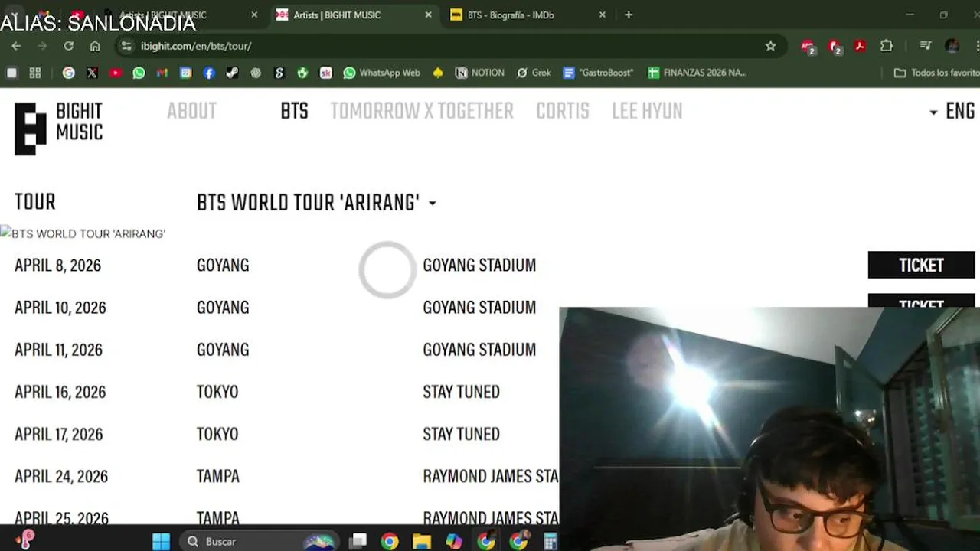The image size is (980, 551).
Task: Open Calculator from the taskbar
Action: pyautogui.click(x=550, y=541)
